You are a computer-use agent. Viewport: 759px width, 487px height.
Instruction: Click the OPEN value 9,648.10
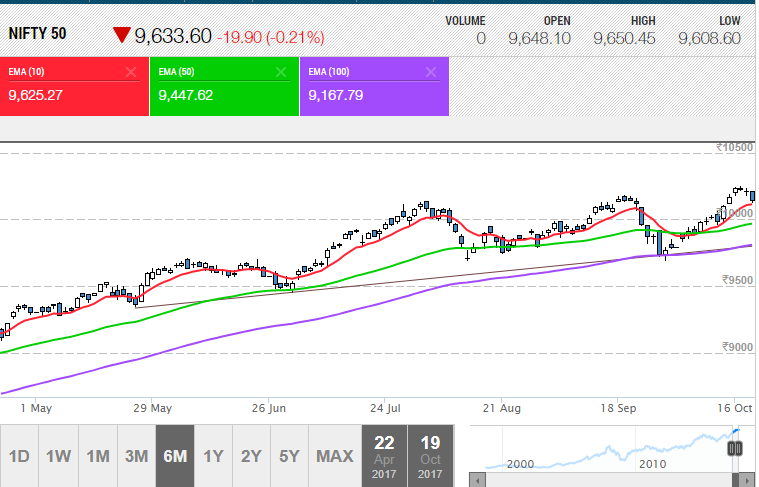pos(539,39)
